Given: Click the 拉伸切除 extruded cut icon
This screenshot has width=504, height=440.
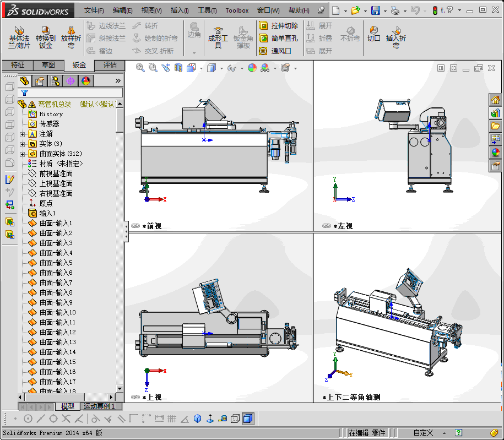Looking at the screenshot, I should point(263,25).
